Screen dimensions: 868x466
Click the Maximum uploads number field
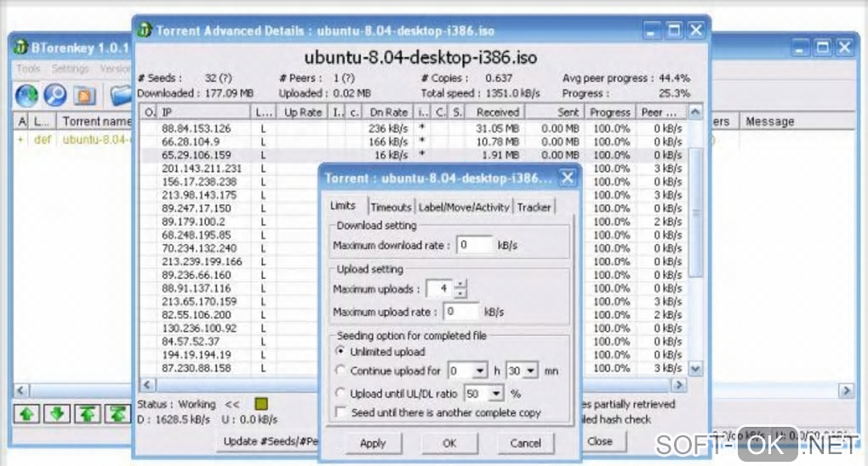pos(440,288)
